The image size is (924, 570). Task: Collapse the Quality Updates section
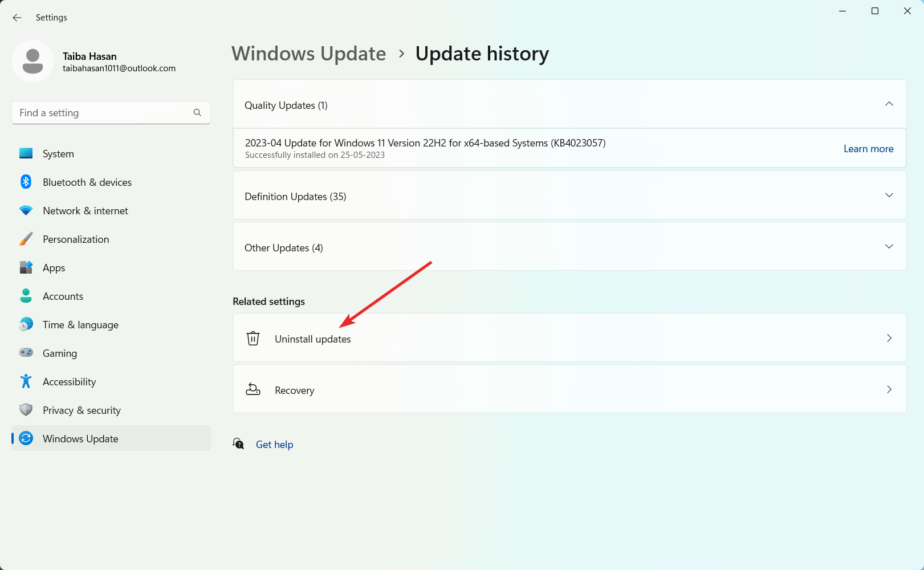[x=889, y=104]
